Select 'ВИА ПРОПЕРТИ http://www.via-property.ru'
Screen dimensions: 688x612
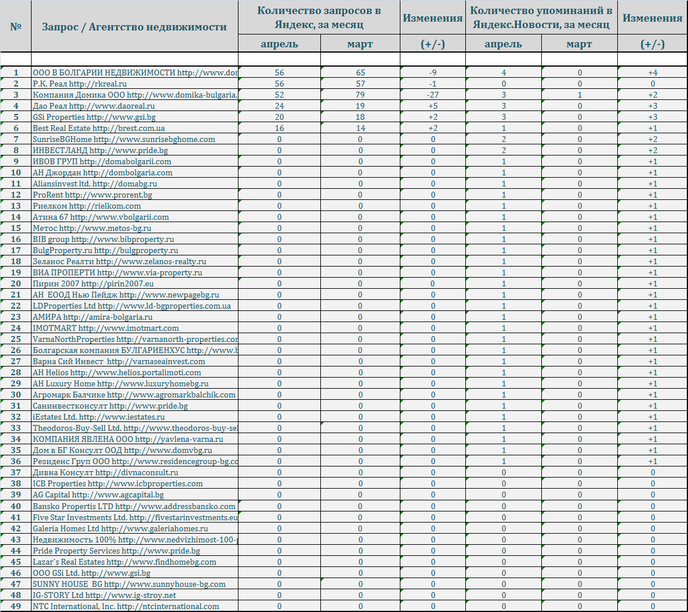[135, 272]
